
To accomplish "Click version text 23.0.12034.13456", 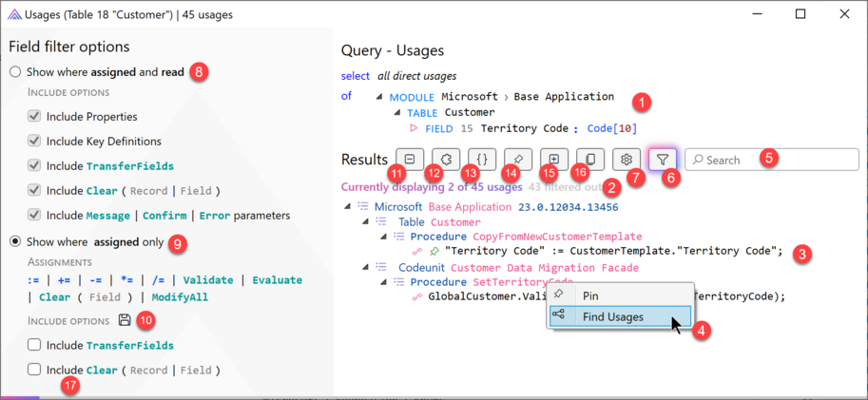I will click(x=568, y=207).
